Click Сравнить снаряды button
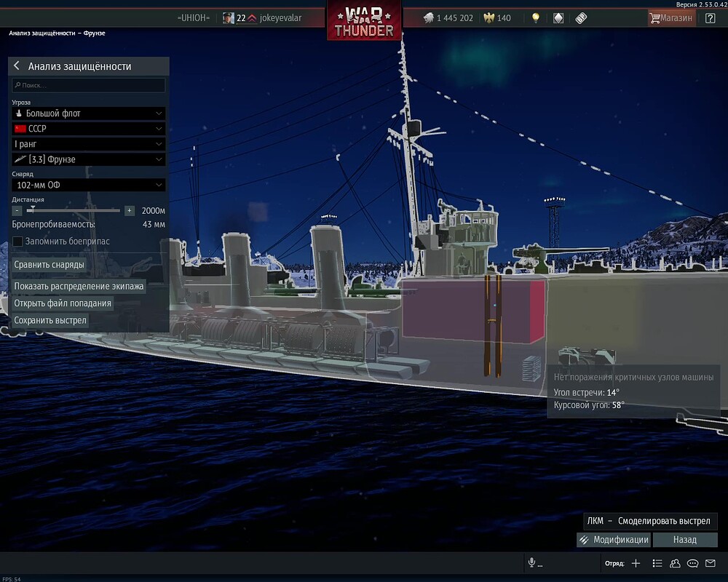 tap(48, 264)
